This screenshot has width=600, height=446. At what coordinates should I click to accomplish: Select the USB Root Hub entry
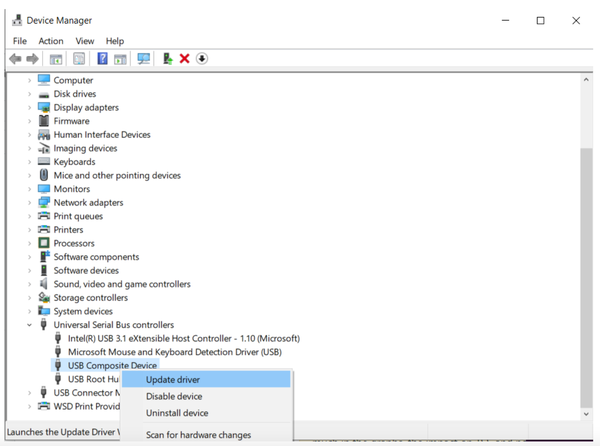click(93, 379)
